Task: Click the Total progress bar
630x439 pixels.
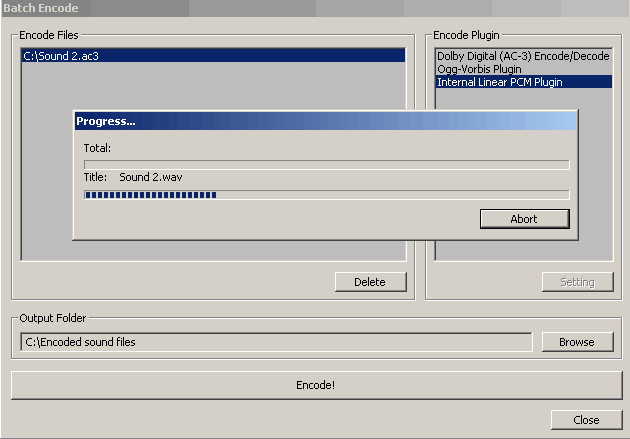Action: click(327, 165)
